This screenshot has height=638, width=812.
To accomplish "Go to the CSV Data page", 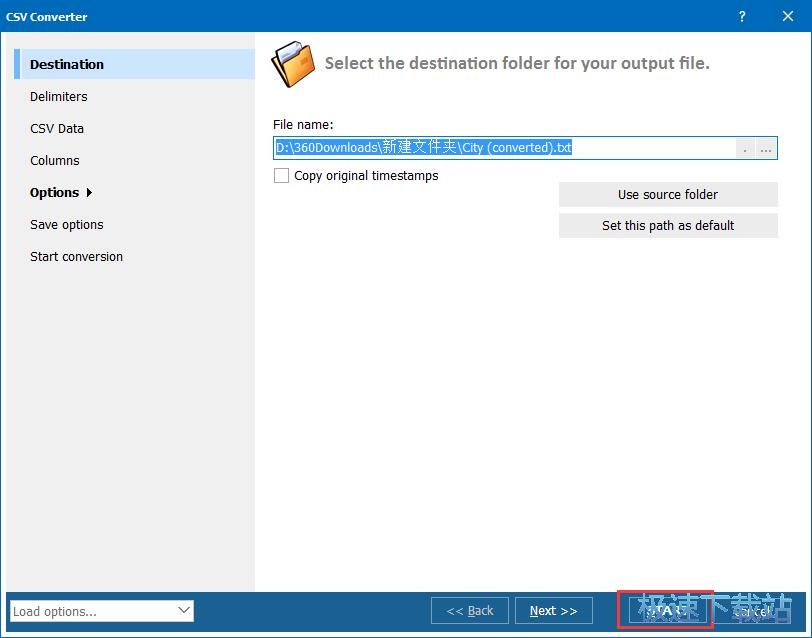I will [x=56, y=128].
